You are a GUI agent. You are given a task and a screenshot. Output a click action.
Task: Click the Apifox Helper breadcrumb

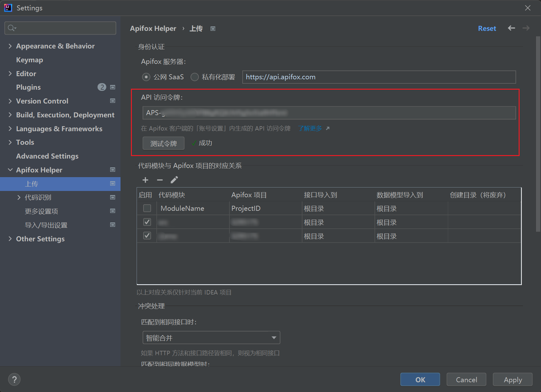[153, 28]
